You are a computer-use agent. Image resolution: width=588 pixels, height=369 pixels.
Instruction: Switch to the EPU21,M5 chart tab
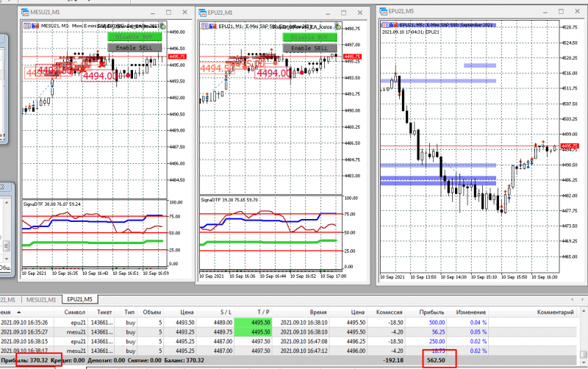click(x=79, y=299)
